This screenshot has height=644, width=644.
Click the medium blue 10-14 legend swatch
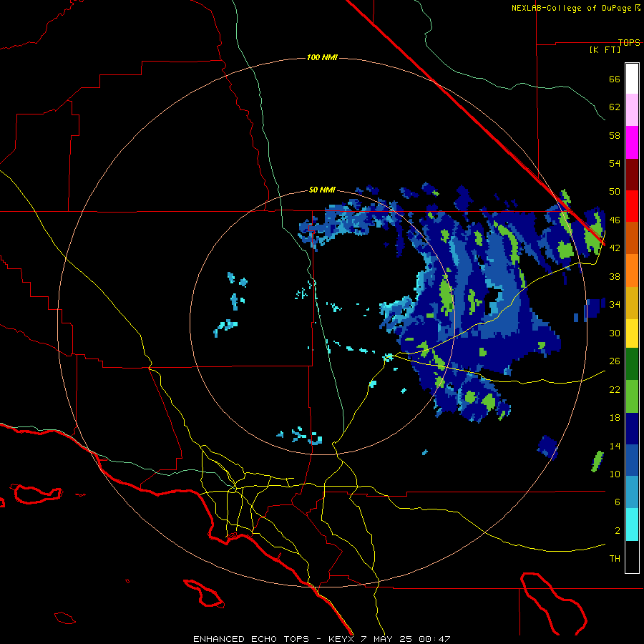coord(632,460)
